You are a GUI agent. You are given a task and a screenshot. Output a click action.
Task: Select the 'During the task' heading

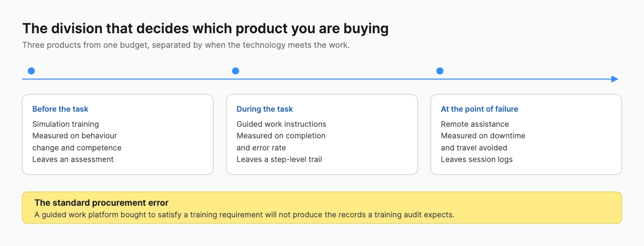265,109
